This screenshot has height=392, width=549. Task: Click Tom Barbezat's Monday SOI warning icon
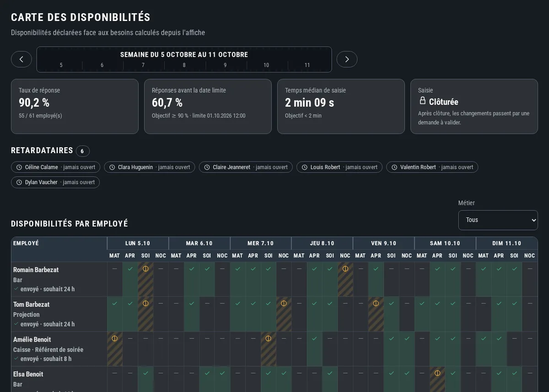click(x=145, y=303)
